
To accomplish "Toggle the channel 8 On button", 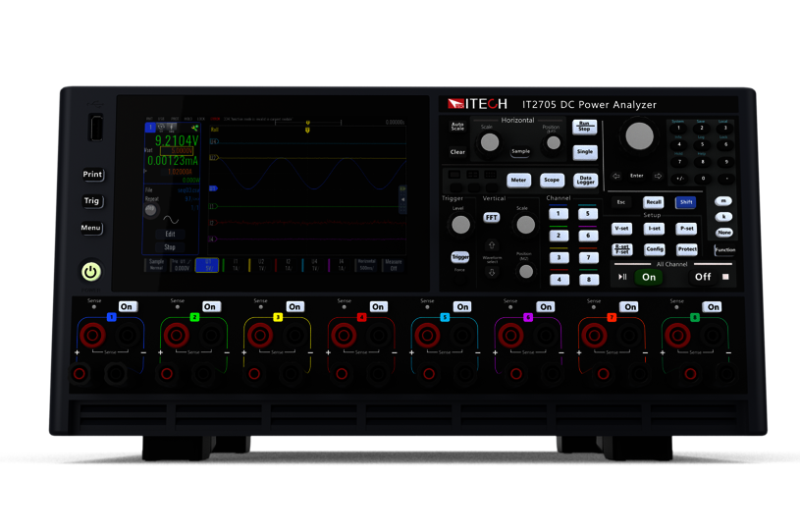I will click(x=713, y=307).
